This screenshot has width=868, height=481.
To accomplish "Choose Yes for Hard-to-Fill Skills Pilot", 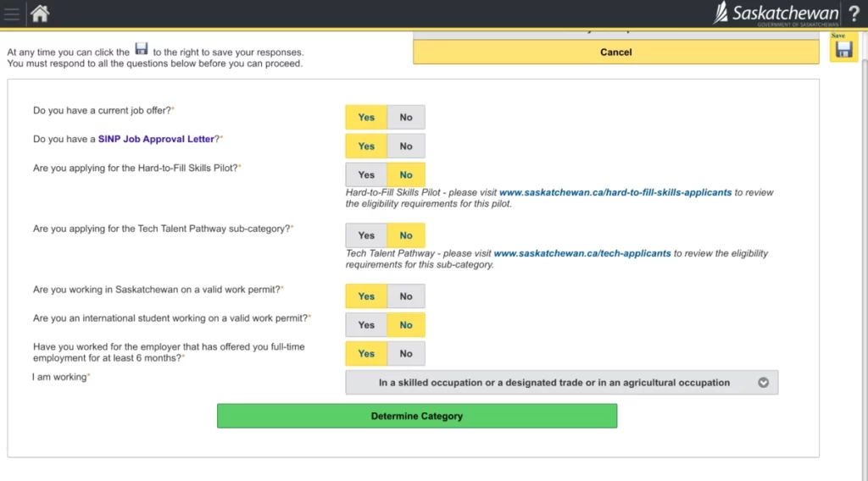I will point(366,175).
